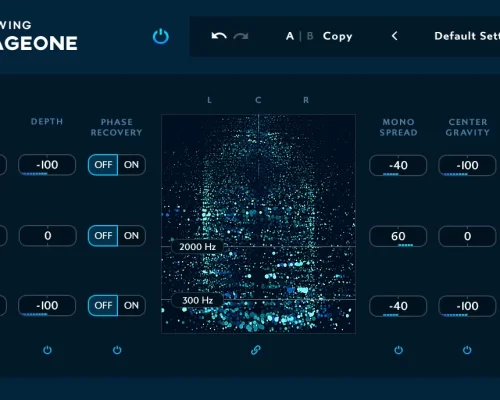The width and height of the screenshot is (500, 400).
Task: Open the Default Setting preset menu
Action: [467, 36]
